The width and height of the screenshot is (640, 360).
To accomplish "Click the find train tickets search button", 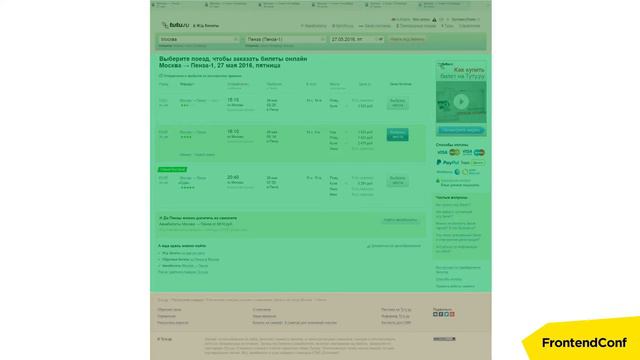I will tap(407, 39).
